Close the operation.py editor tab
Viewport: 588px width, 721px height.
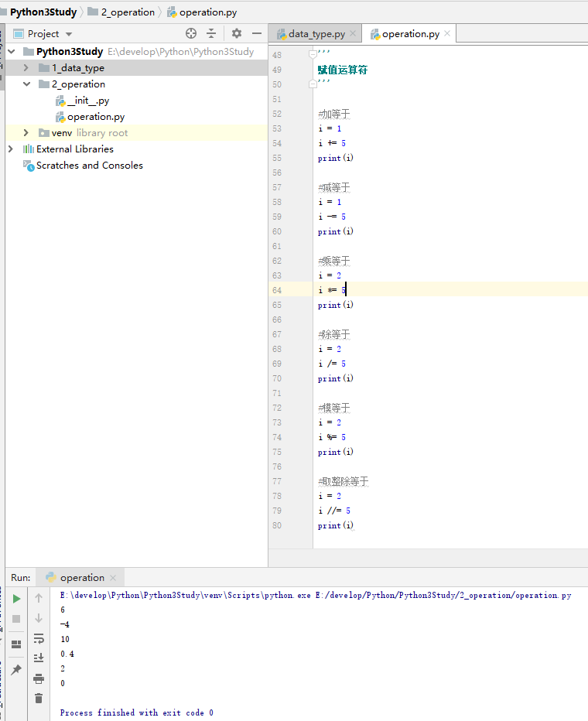coord(446,34)
